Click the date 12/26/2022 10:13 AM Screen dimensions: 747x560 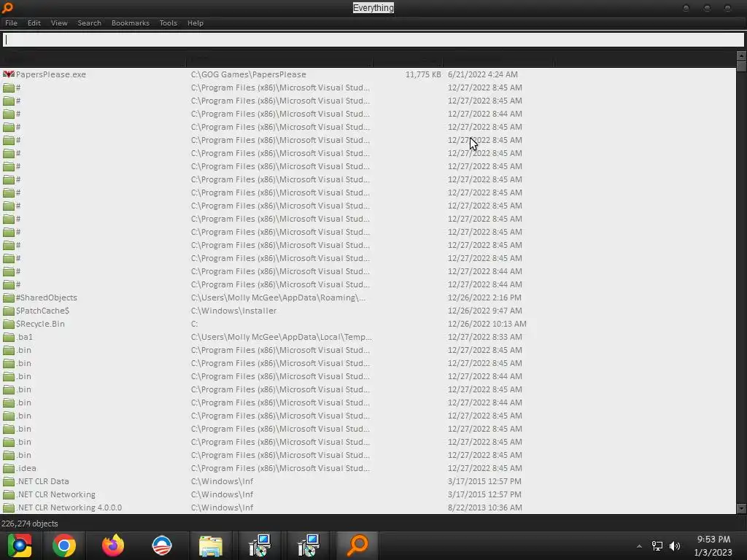tap(487, 324)
